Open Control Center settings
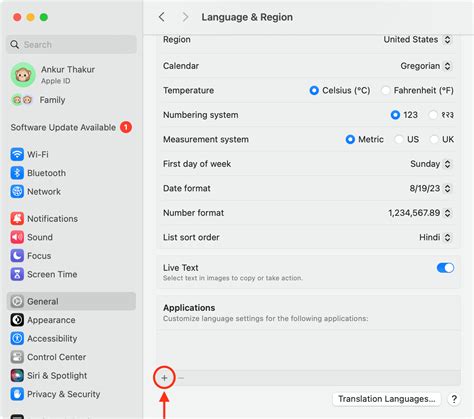The width and height of the screenshot is (474, 419). pos(71,357)
